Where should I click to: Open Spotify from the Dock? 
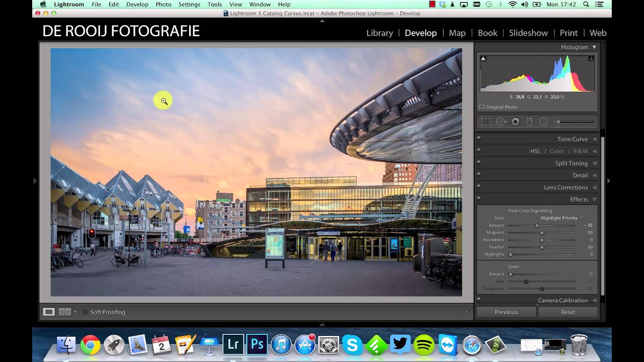[424, 345]
